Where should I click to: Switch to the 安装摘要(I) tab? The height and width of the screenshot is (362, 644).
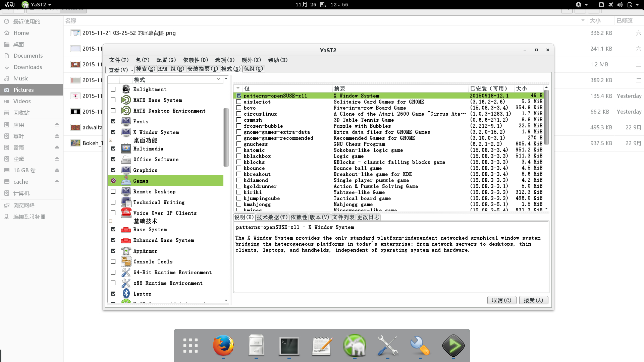click(x=203, y=69)
